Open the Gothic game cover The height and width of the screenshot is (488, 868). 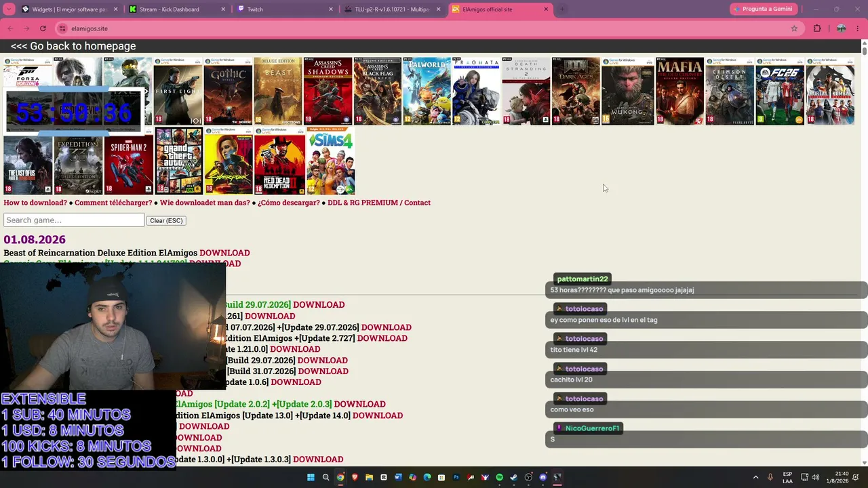pos(228,91)
